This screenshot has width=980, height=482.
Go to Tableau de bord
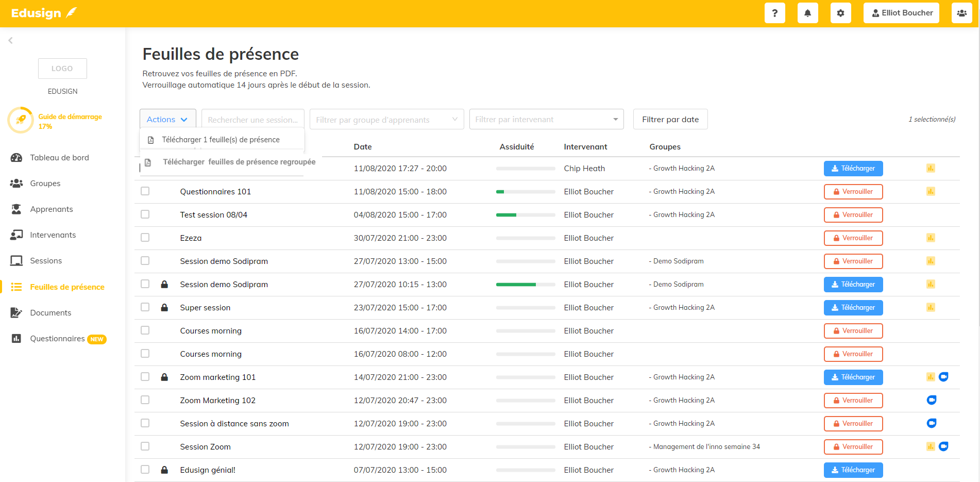(x=59, y=158)
